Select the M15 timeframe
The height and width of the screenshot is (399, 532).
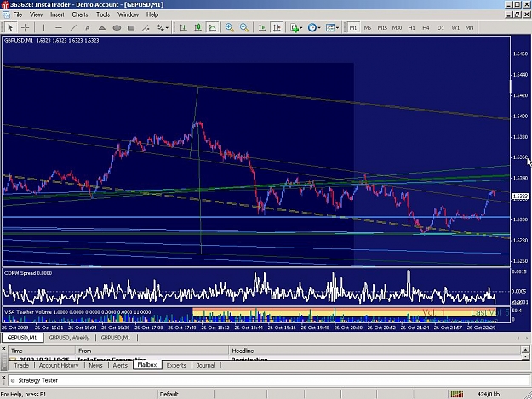[x=382, y=28]
